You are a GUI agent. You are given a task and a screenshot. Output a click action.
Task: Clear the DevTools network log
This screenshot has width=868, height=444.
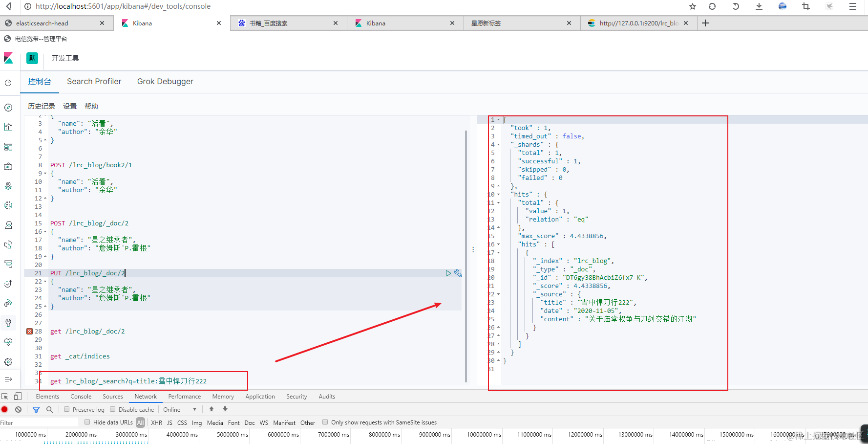[x=18, y=410]
